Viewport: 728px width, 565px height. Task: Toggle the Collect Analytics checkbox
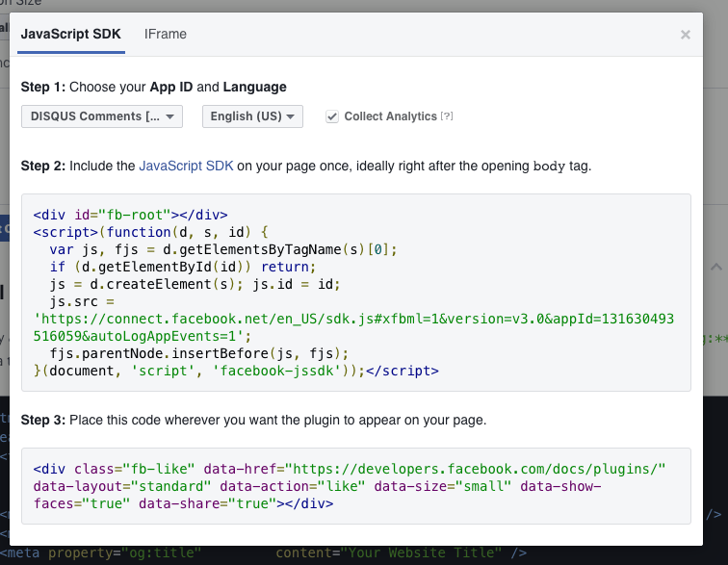332,116
